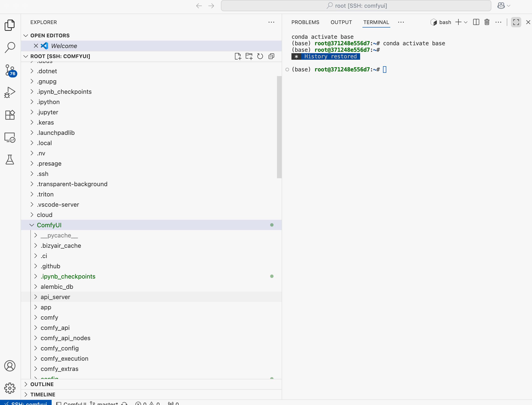Open the Manage gear settings menu
This screenshot has width=532, height=405.
[10, 388]
